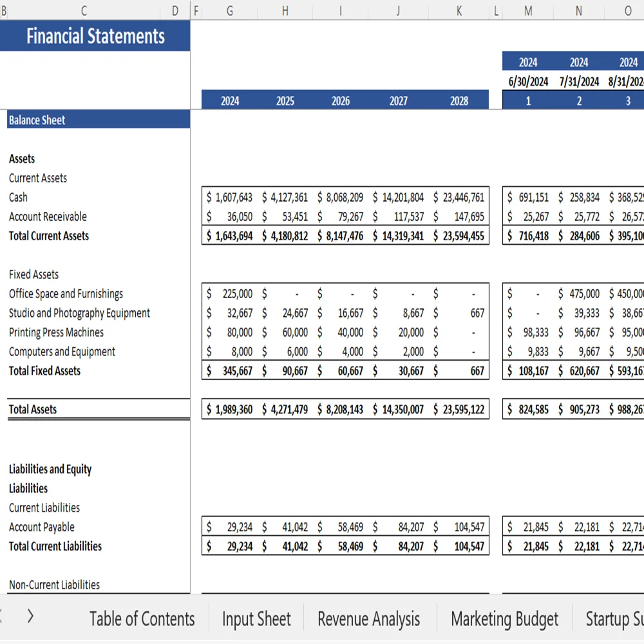
Task: Switch to the Table of Contents sheet
Action: pos(142,618)
